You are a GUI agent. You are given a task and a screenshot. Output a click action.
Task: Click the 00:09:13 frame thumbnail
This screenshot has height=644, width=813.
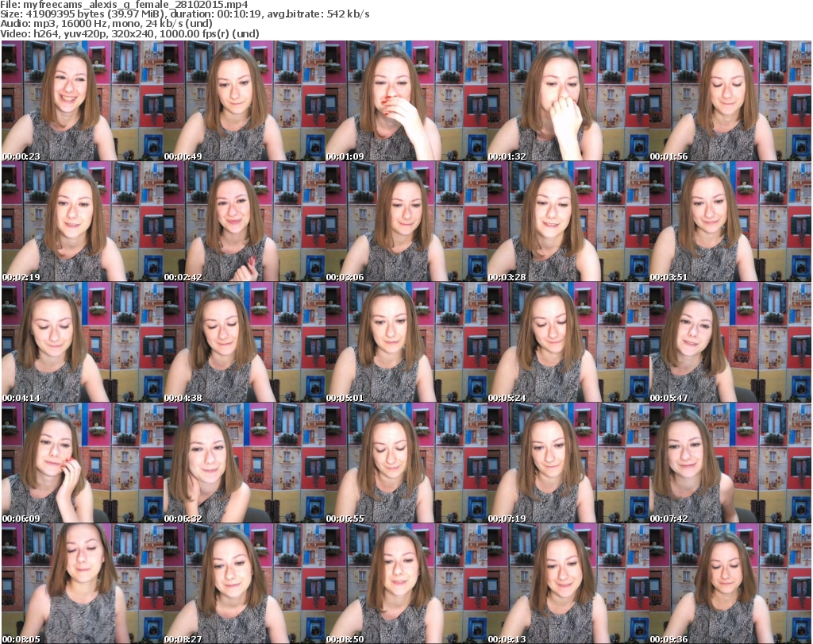point(568,584)
